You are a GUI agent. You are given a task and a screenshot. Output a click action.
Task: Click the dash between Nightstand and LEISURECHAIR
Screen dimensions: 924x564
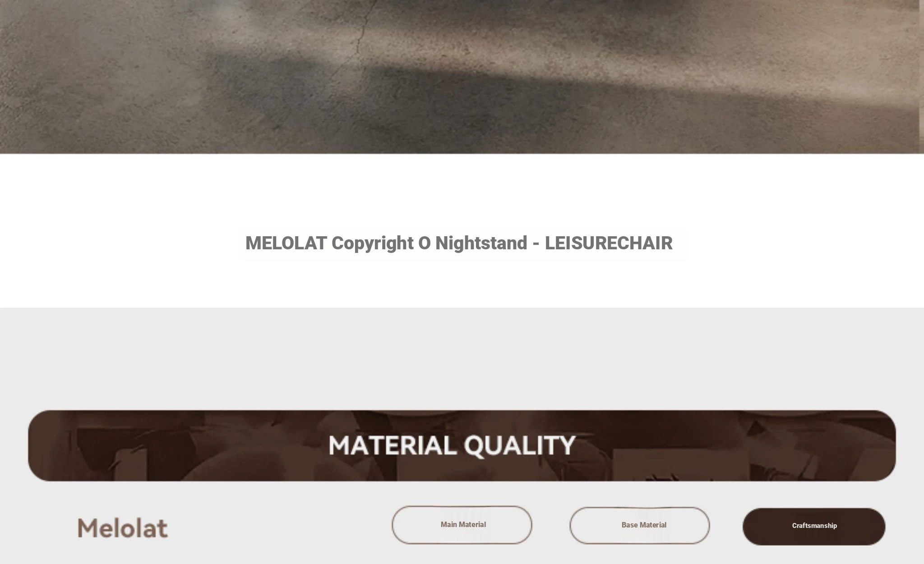[x=536, y=244]
